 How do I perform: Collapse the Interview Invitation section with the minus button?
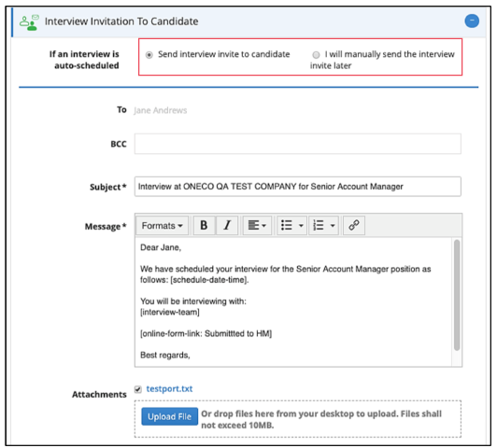472,21
